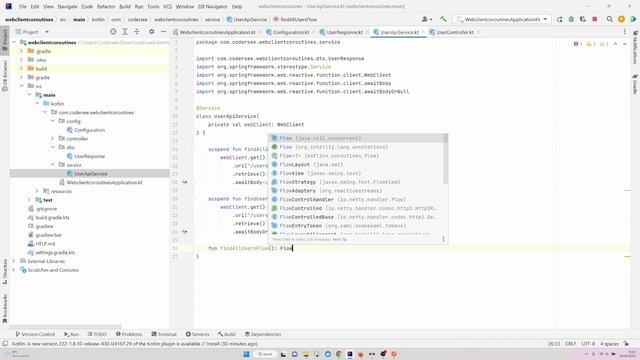The width and height of the screenshot is (640, 360).
Task: Click the Select Opened File icon
Action: click(113, 31)
